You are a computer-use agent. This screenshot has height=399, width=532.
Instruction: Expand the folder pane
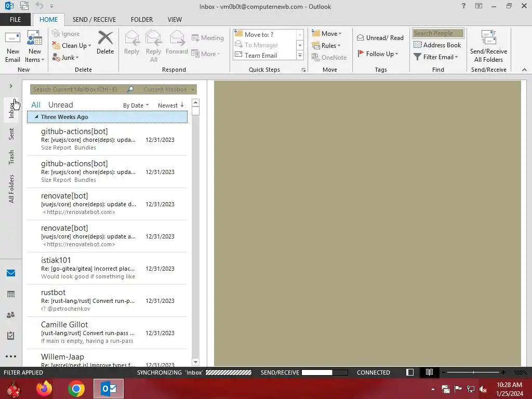(11, 86)
